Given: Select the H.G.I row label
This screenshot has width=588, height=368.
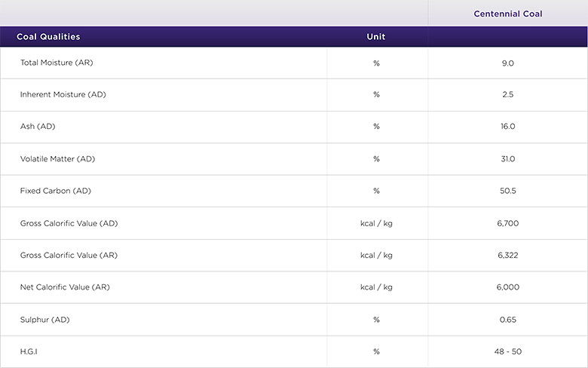Looking at the screenshot, I should 29,352.
